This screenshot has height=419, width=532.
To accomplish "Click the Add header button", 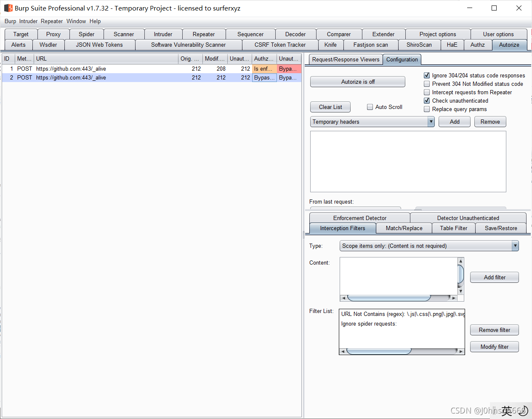I will pos(455,122).
